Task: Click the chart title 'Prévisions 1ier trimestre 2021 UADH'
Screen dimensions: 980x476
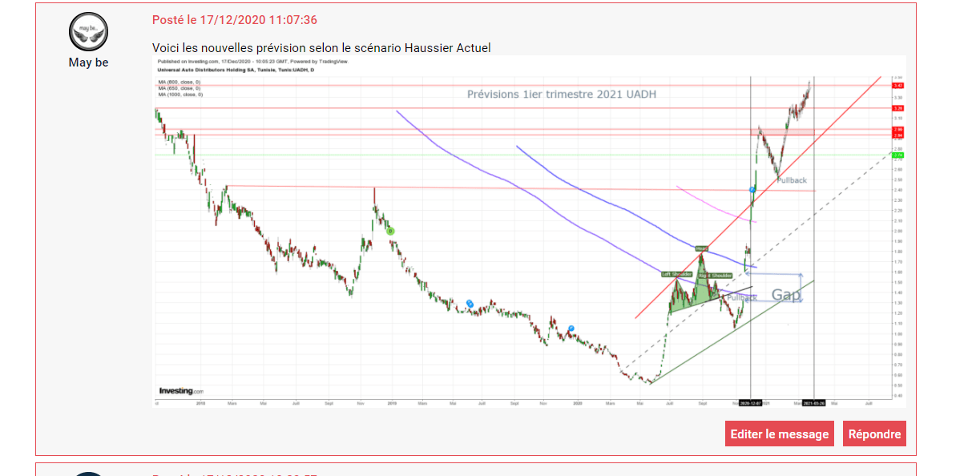Action: click(562, 95)
